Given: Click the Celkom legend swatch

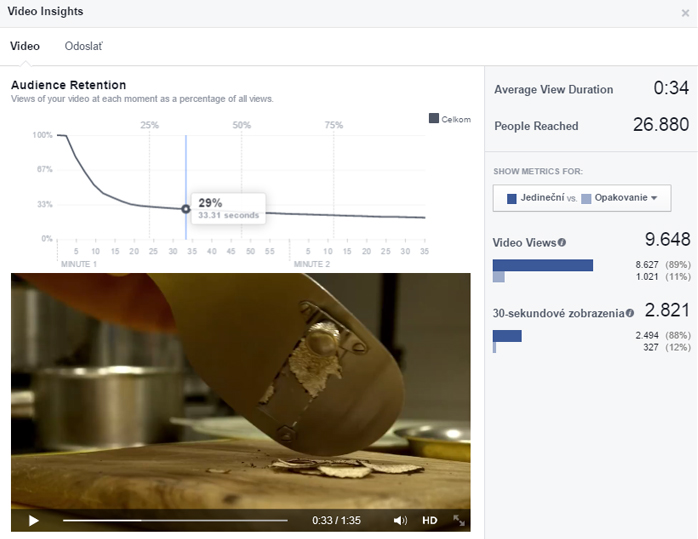Looking at the screenshot, I should (x=434, y=119).
